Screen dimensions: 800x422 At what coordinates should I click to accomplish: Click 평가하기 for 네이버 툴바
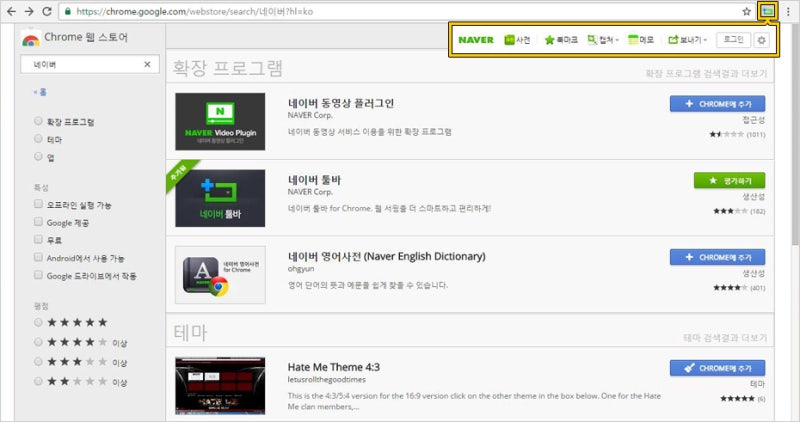point(730,180)
